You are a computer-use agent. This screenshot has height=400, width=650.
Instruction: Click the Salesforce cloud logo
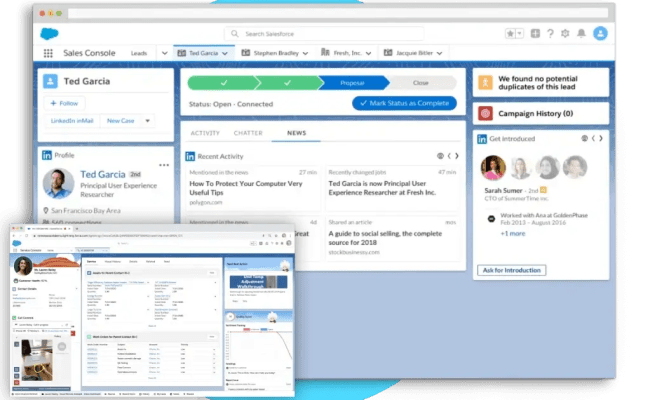[49, 34]
